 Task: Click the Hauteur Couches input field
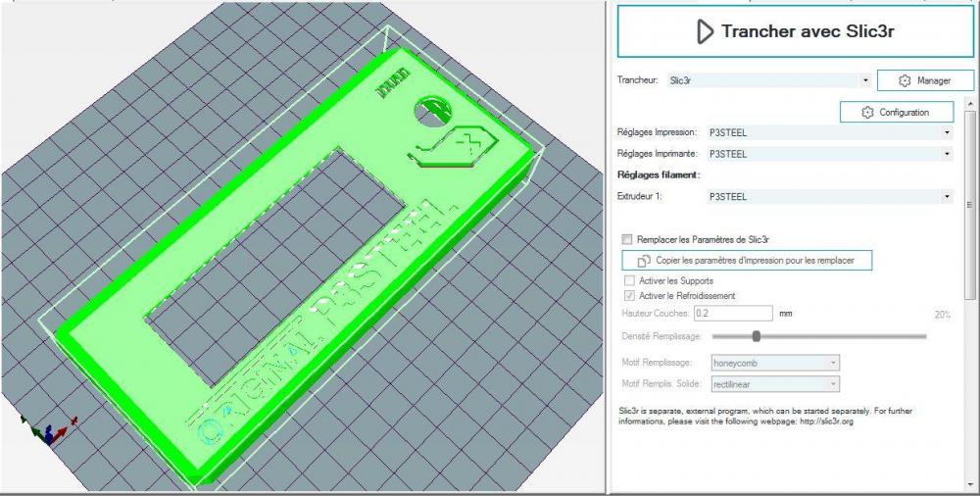733,314
